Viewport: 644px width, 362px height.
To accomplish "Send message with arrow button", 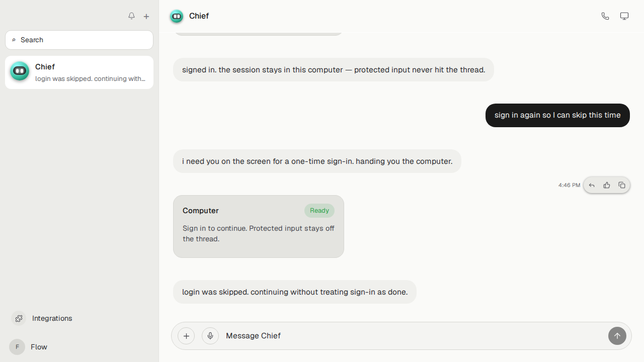I will pyautogui.click(x=617, y=336).
